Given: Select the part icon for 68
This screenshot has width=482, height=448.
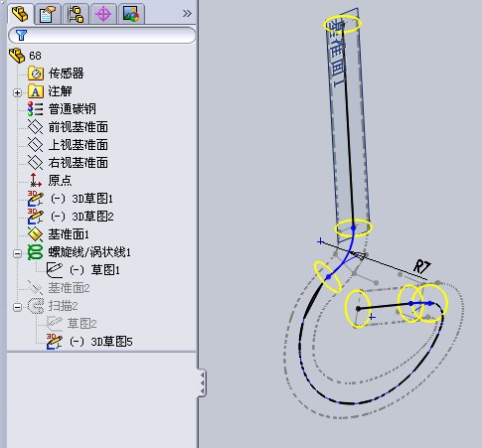Looking at the screenshot, I should coord(17,56).
